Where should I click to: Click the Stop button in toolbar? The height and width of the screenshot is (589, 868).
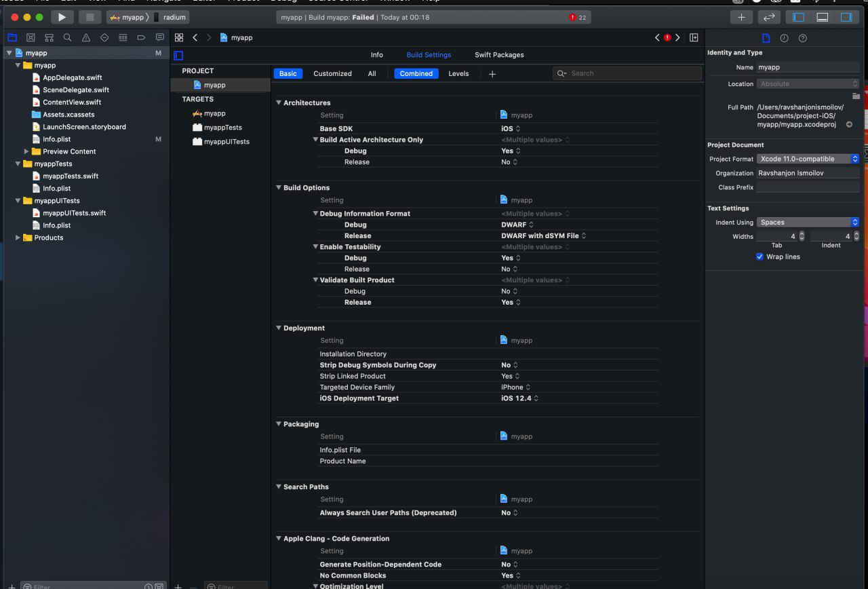[x=90, y=17]
